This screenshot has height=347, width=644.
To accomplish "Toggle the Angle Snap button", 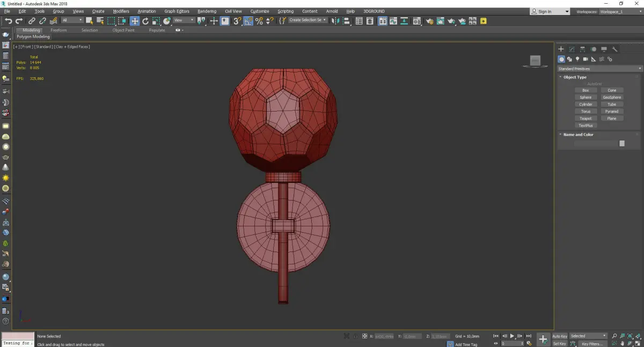I will tap(248, 21).
